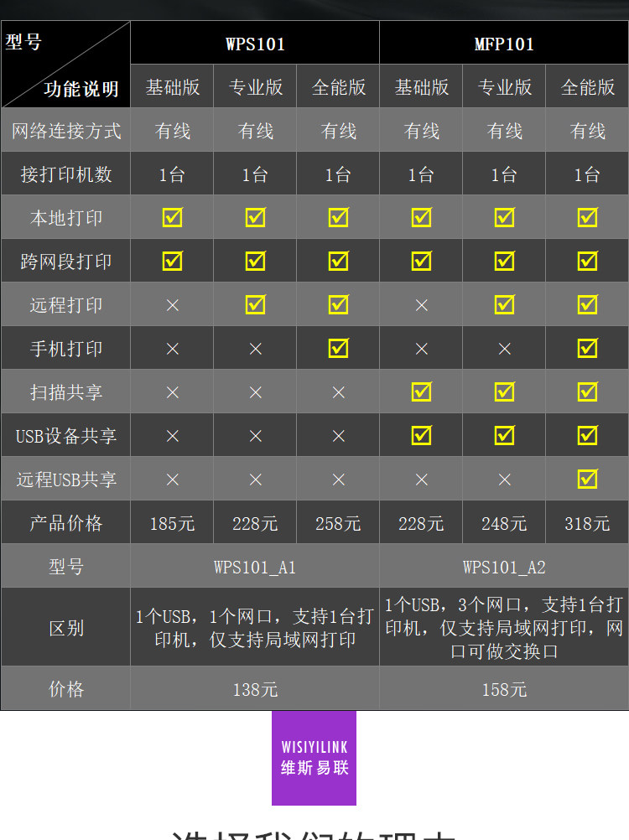Screen dimensions: 629x840
Task: Click MFP101 专业版 远程USB共享 cross mark
Action: tap(505, 480)
